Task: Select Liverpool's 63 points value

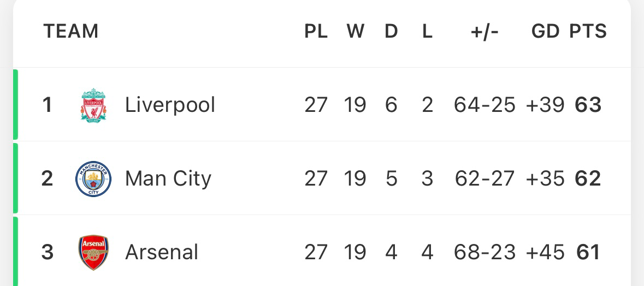Action: pos(588,105)
